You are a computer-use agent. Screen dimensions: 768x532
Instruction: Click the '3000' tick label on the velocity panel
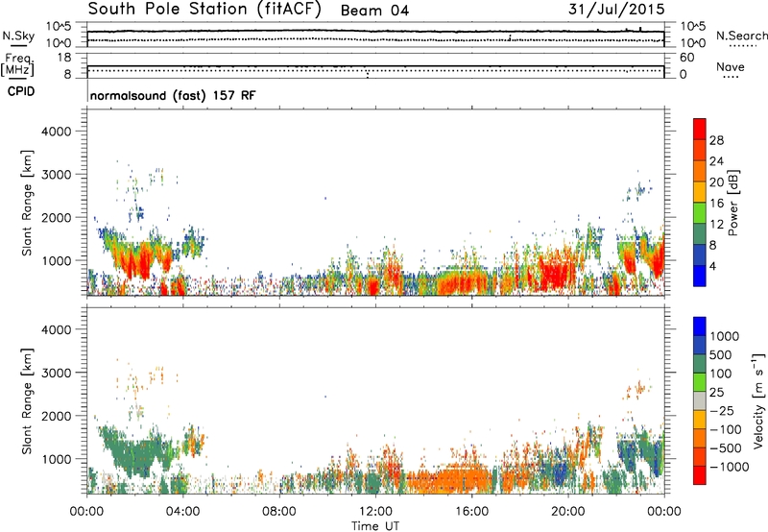click(x=56, y=373)
